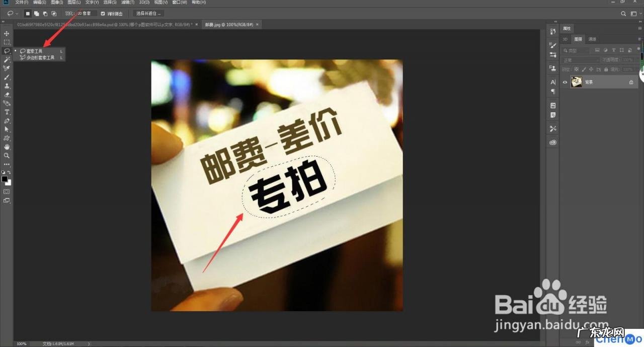Select the Hand tool
Image resolution: width=644 pixels, height=347 pixels.
tap(7, 147)
